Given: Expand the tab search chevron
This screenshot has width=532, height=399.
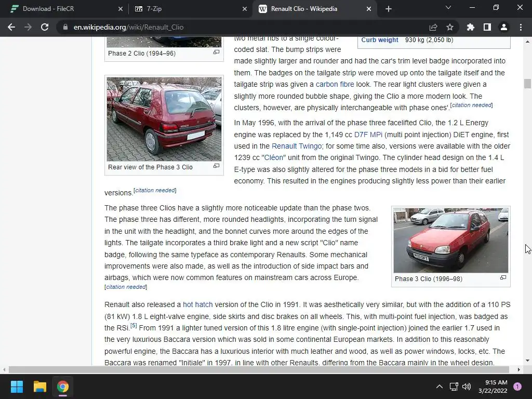Looking at the screenshot, I should click(448, 7).
